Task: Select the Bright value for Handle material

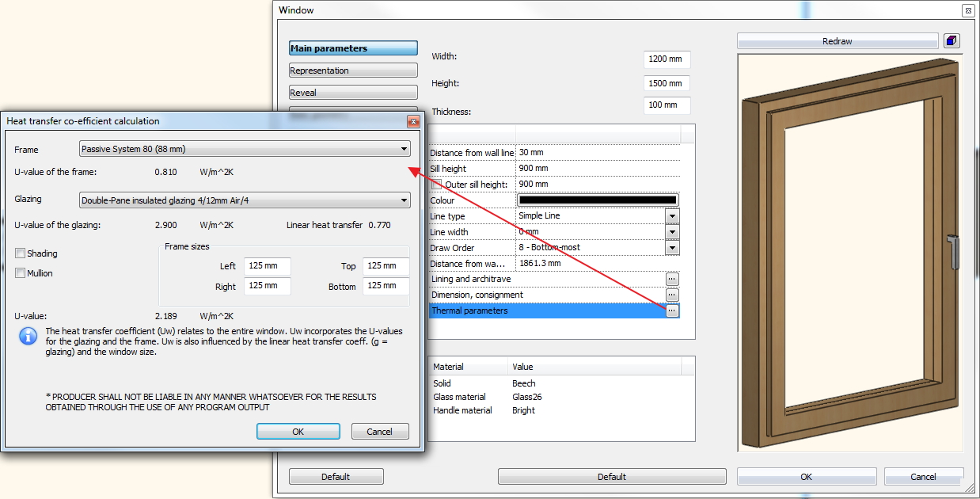Action: pos(523,410)
